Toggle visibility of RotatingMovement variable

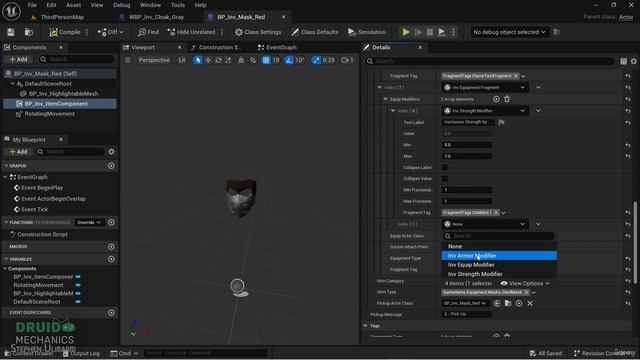coord(78,285)
